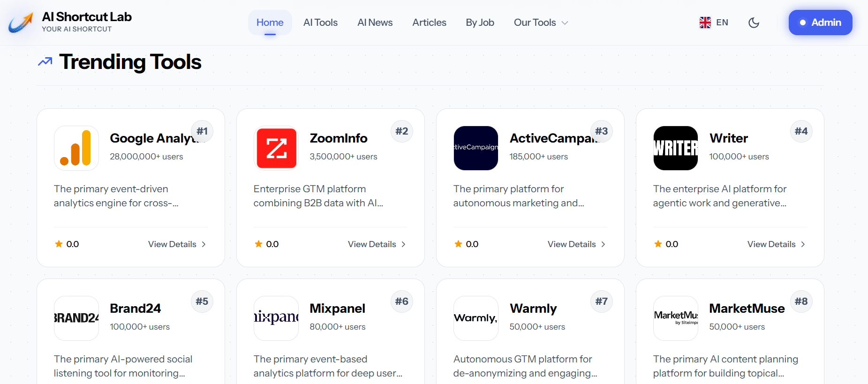Click the MarketMuse logo icon
868x384 pixels.
coord(675,318)
